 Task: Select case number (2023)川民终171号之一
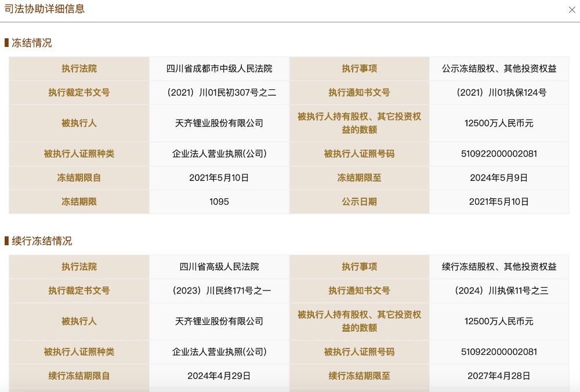pos(219,291)
